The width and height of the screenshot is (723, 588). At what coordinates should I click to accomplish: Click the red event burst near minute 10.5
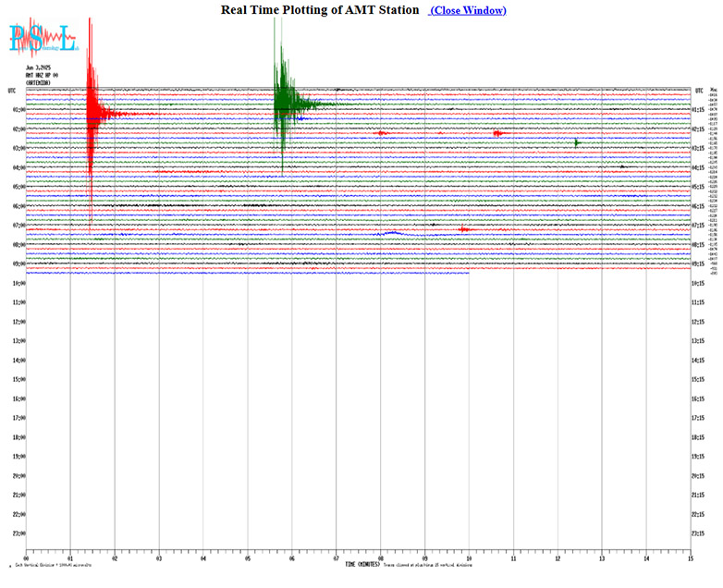pos(497,133)
